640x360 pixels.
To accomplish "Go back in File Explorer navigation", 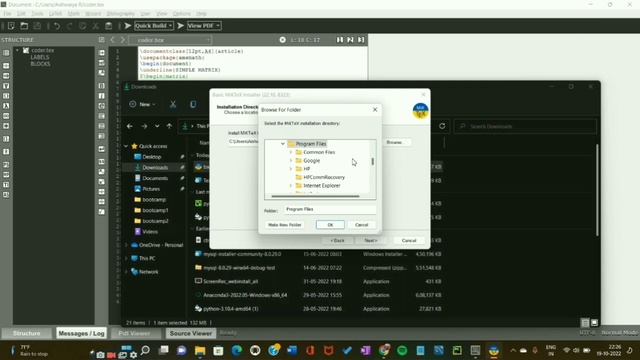I will (129, 127).
